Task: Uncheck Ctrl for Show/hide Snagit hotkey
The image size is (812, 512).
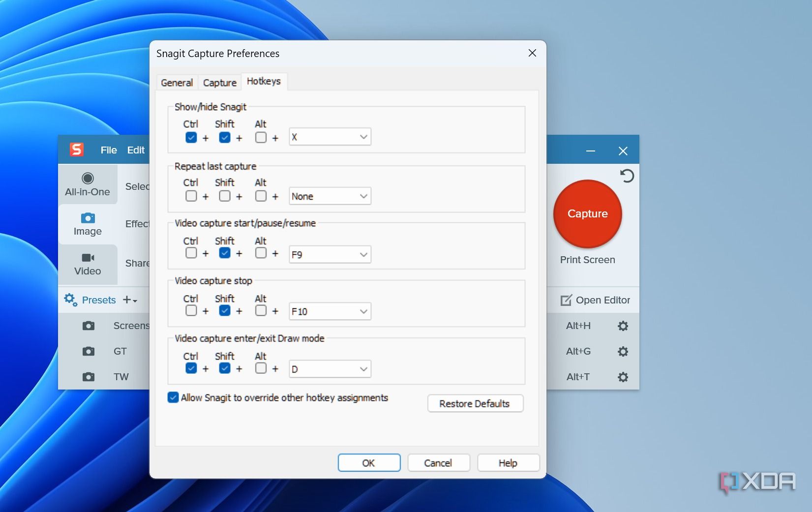Action: pos(191,138)
